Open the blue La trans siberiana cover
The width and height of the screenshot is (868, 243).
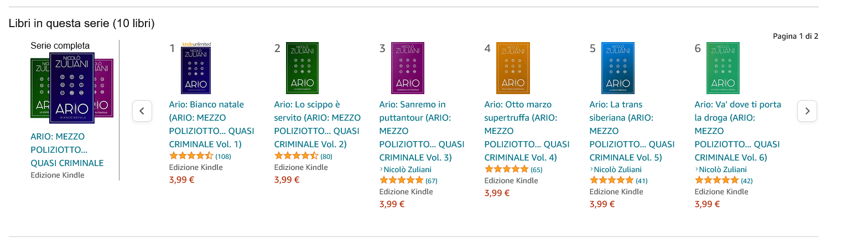(618, 68)
